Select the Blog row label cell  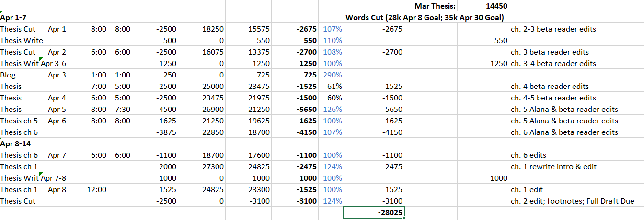[19, 75]
